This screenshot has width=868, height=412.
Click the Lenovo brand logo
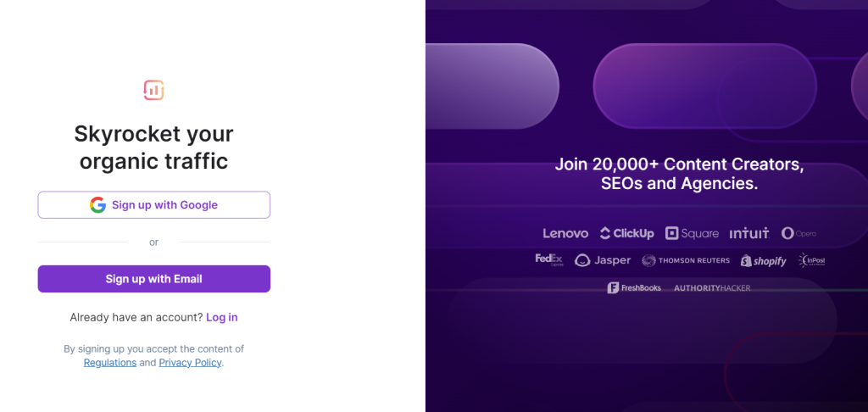click(x=565, y=233)
